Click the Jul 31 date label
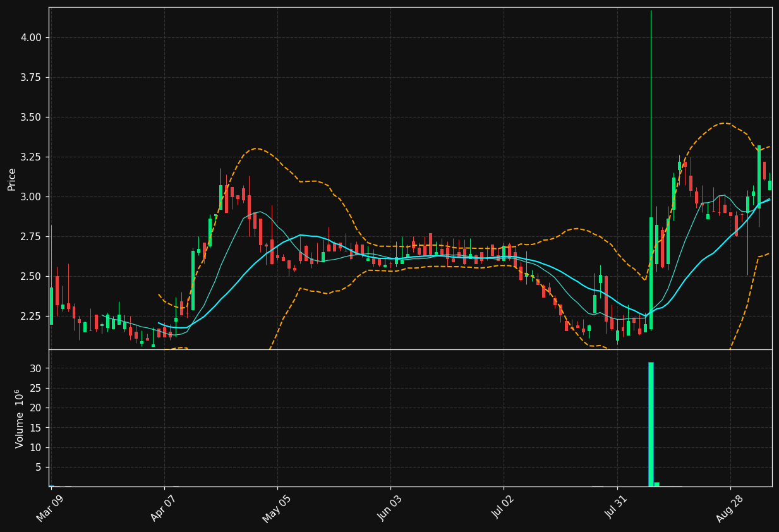Viewport: 779px width, 532px height. point(616,508)
